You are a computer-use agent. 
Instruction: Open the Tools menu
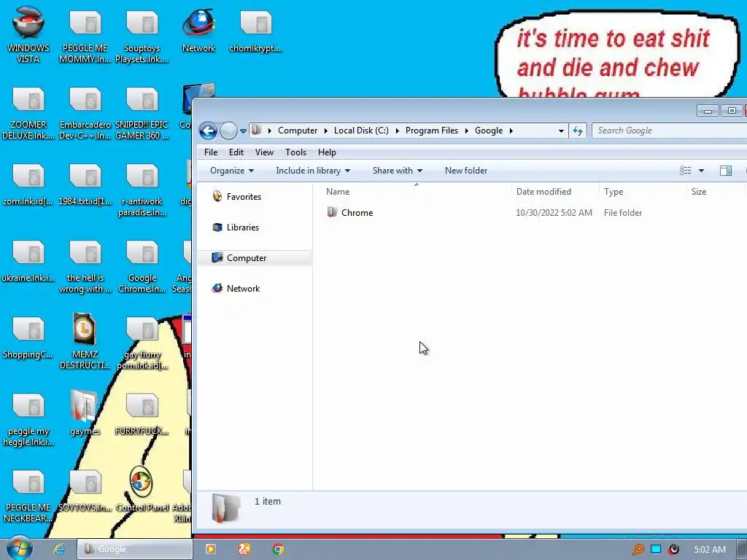point(295,152)
